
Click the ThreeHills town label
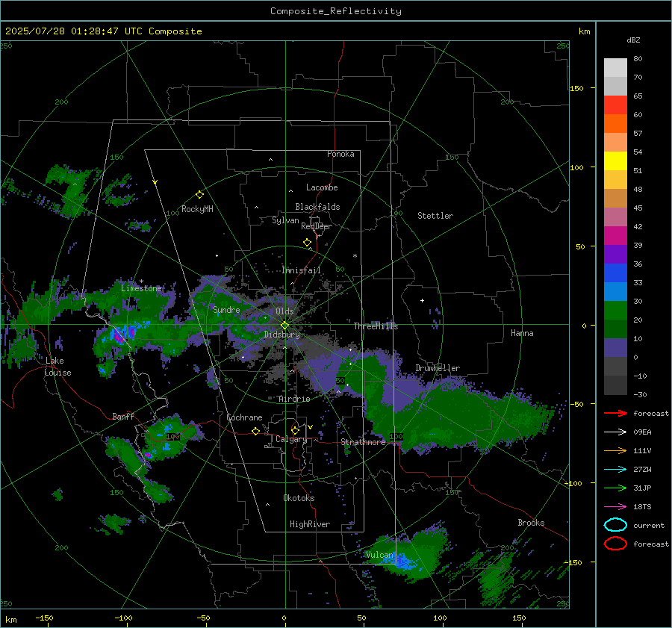point(376,326)
